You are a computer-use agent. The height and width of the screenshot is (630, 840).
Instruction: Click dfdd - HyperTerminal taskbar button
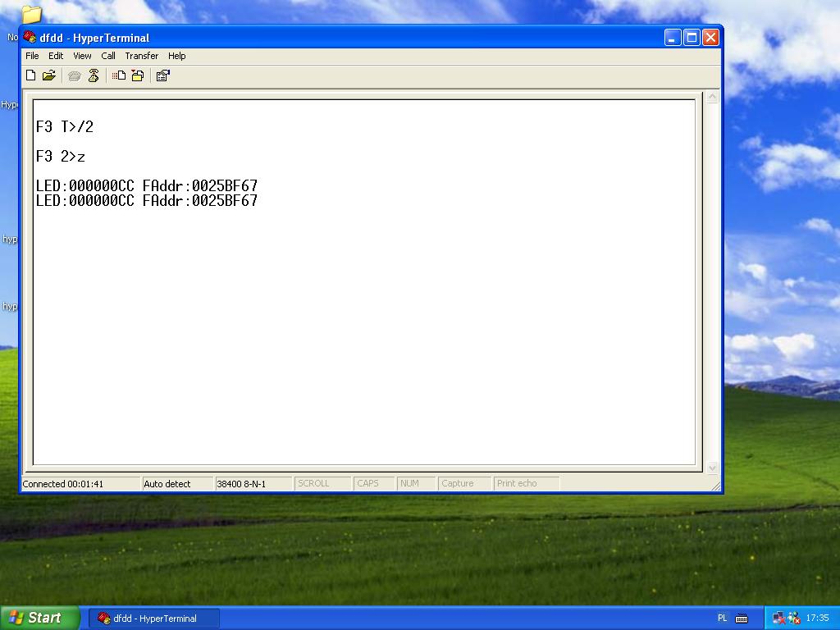click(x=153, y=619)
